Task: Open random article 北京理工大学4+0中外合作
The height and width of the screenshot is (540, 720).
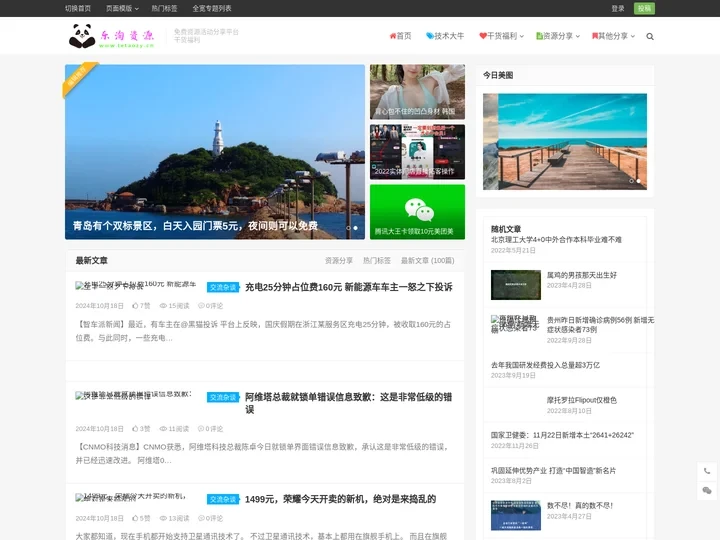Action: 556,239
